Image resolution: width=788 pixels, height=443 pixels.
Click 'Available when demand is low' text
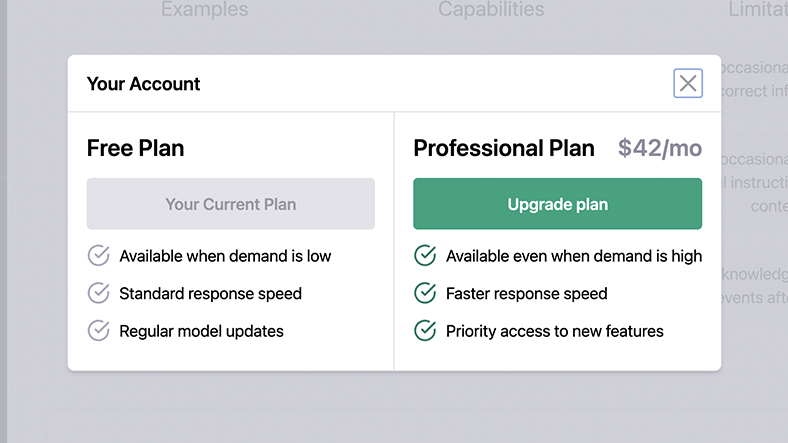(x=225, y=256)
